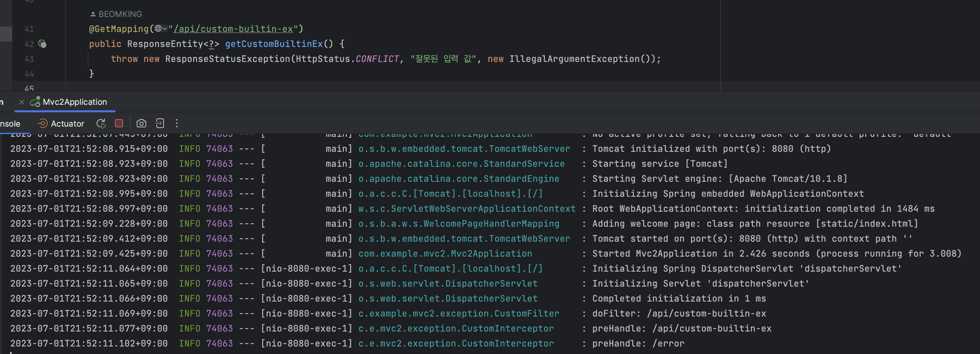Image resolution: width=980 pixels, height=354 pixels.
Task: Click the Korean error message string literal
Action: [443, 59]
